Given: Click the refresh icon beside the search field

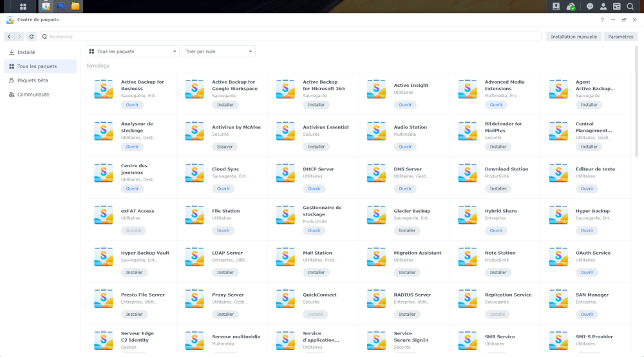Looking at the screenshot, I should pos(31,37).
